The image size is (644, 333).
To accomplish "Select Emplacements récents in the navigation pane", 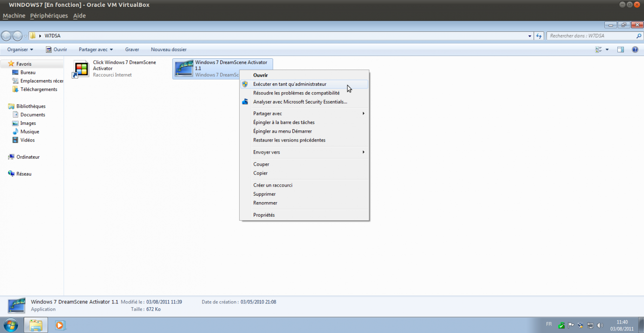I will (x=38, y=81).
